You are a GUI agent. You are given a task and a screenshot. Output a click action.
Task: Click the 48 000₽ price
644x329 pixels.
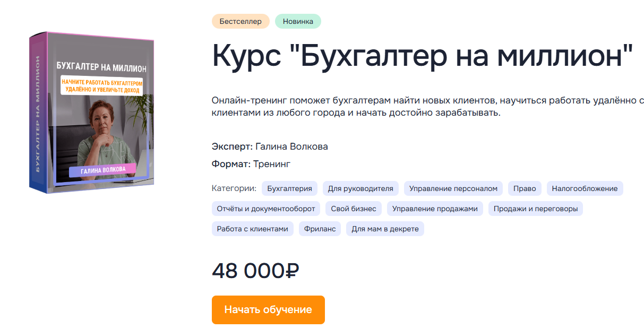255,271
